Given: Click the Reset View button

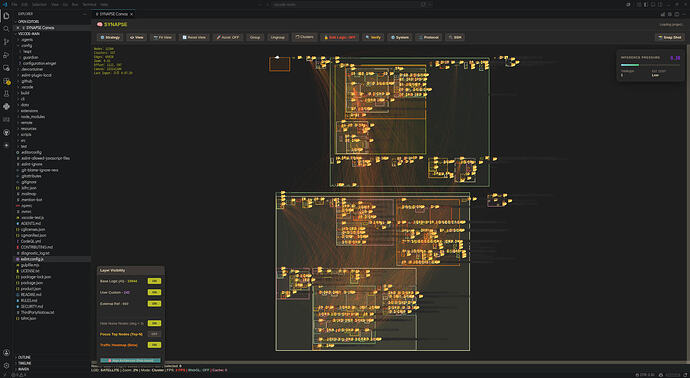Looking at the screenshot, I should pos(194,37).
